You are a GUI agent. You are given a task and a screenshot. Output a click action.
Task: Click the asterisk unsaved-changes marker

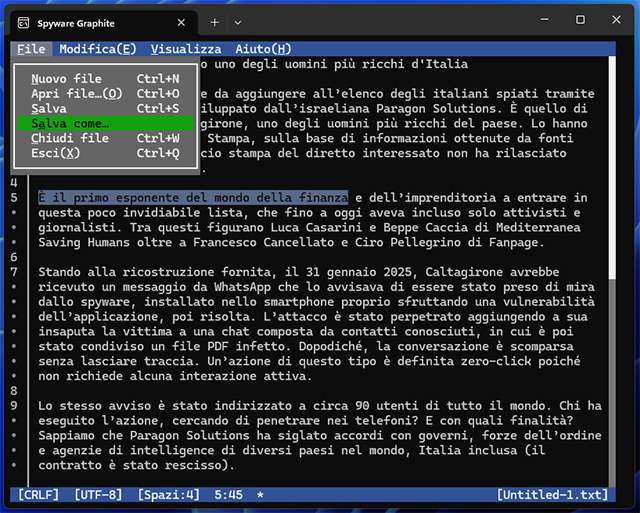(260, 495)
